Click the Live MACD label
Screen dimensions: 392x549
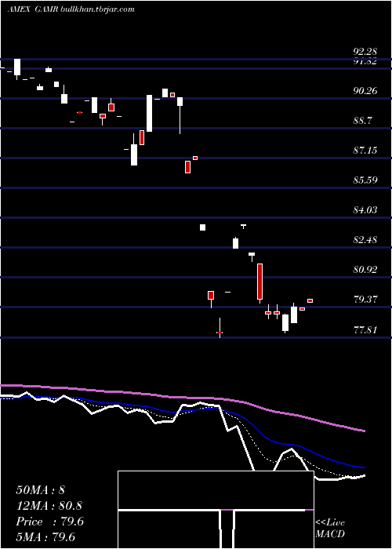(x=330, y=528)
